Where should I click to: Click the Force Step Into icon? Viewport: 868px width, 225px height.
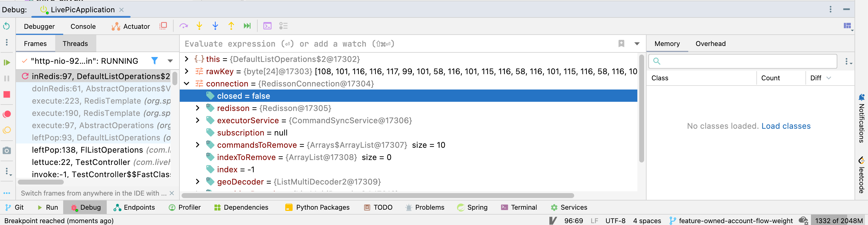click(215, 26)
